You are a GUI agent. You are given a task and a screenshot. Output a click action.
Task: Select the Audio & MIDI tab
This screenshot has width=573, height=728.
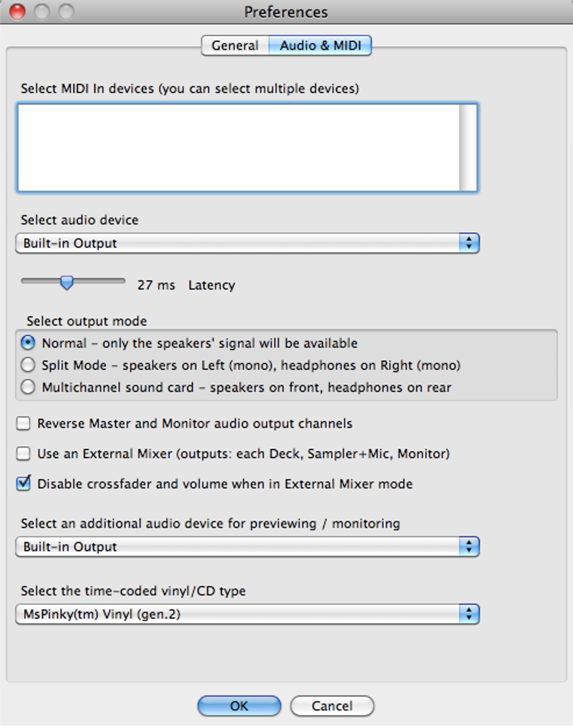[x=320, y=46]
